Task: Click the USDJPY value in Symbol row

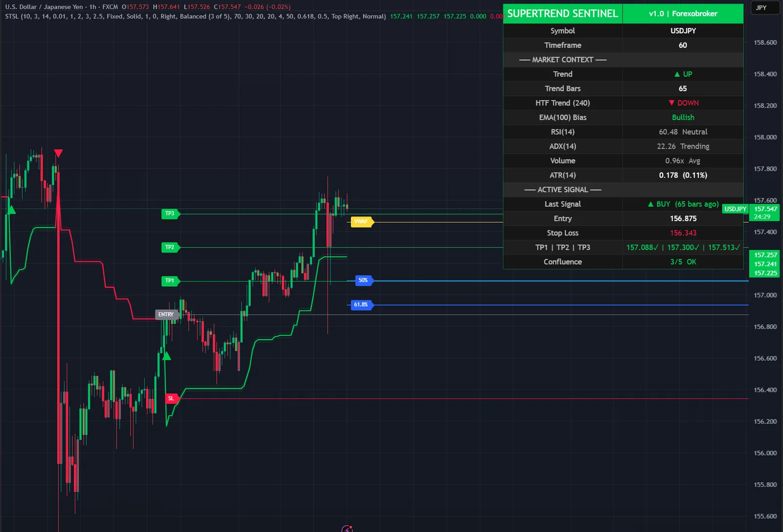Action: pyautogui.click(x=683, y=31)
